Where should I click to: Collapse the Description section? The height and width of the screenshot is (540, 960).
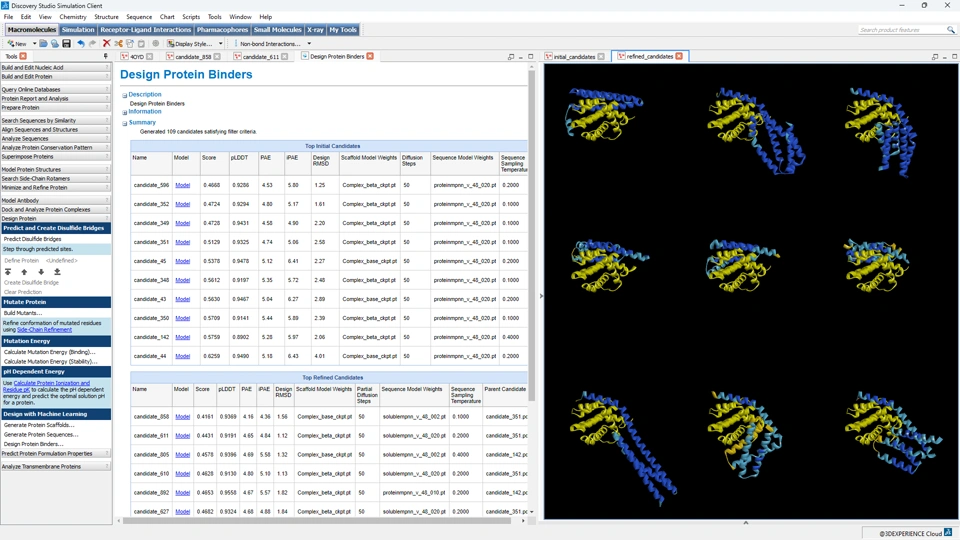[124, 96]
